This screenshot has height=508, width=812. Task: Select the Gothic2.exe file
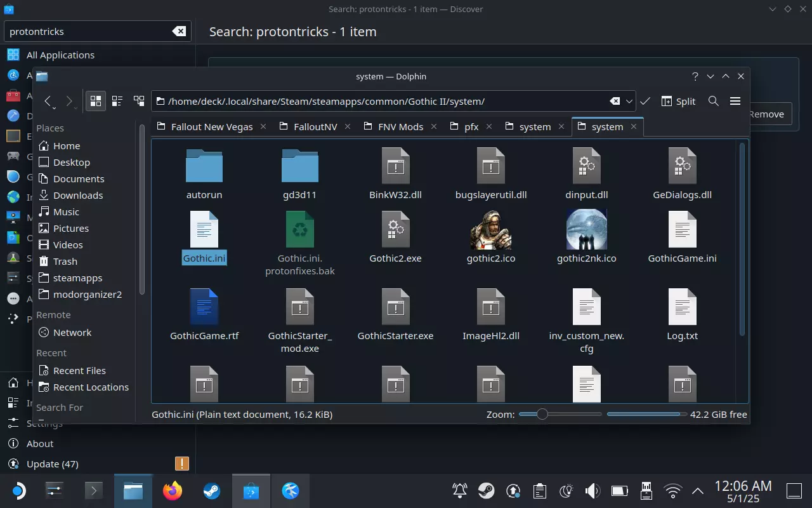(x=395, y=236)
